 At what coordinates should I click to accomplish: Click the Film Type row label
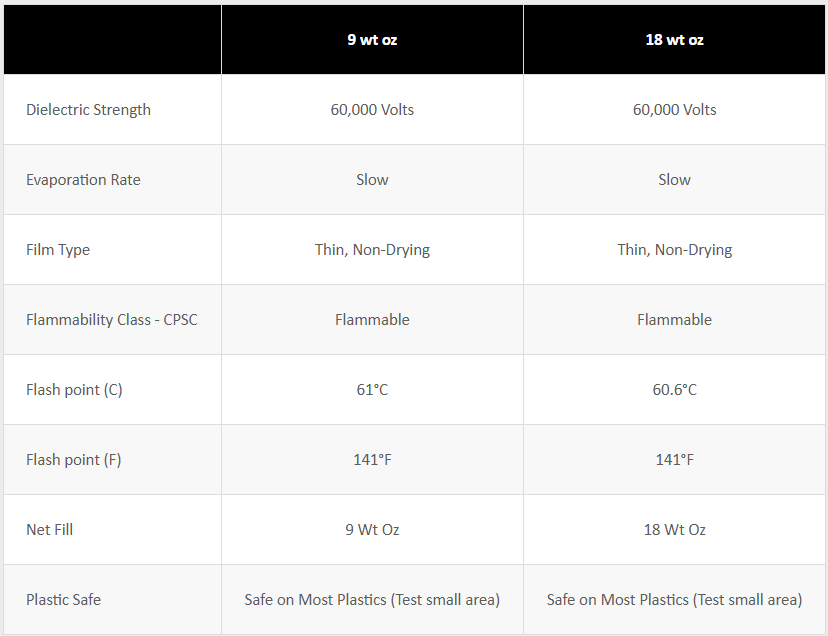[58, 250]
